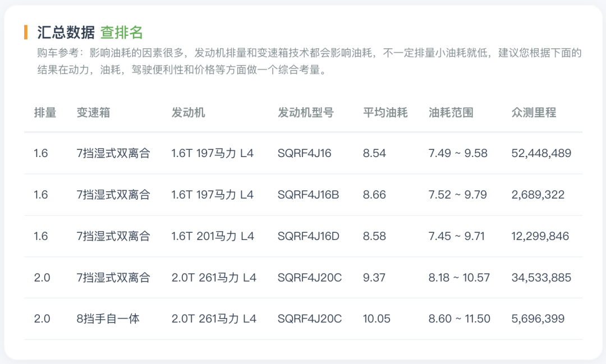Click mileage value 52,448,489
606x364 pixels.
coord(541,154)
